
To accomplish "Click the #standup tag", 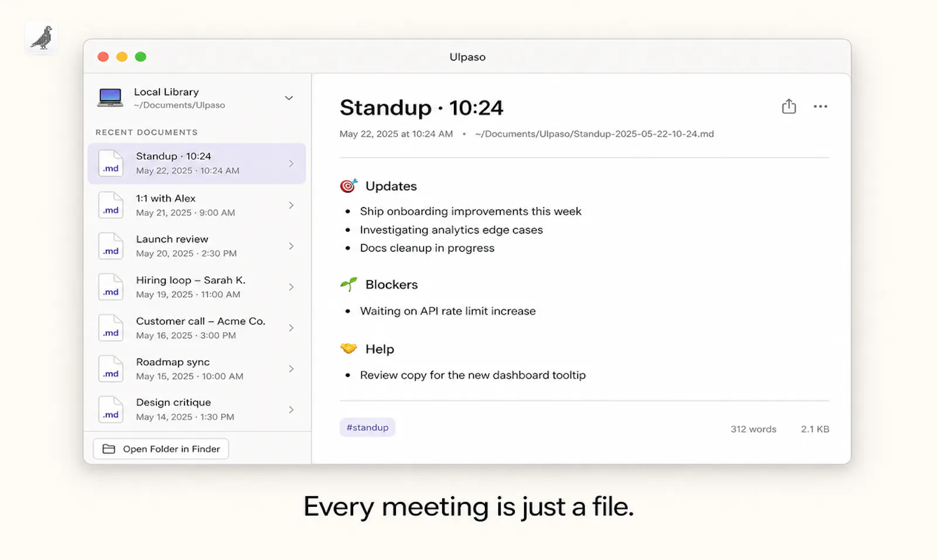I will 367,427.
